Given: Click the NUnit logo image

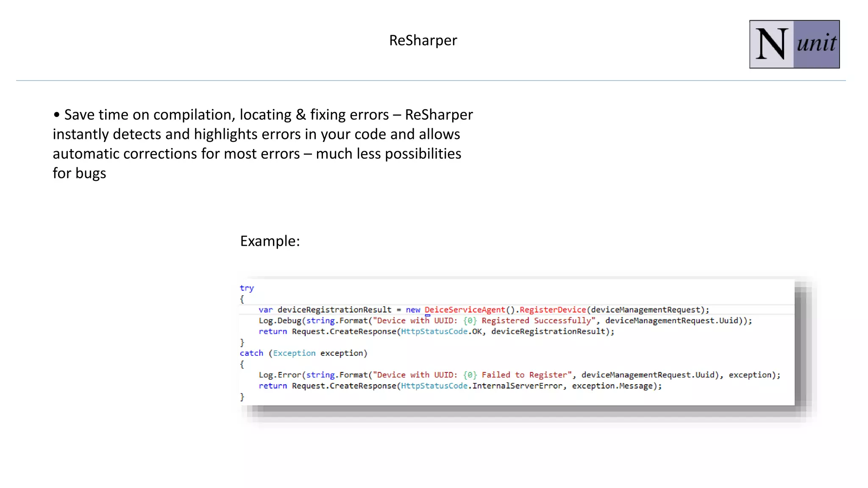Looking at the screenshot, I should point(794,44).
